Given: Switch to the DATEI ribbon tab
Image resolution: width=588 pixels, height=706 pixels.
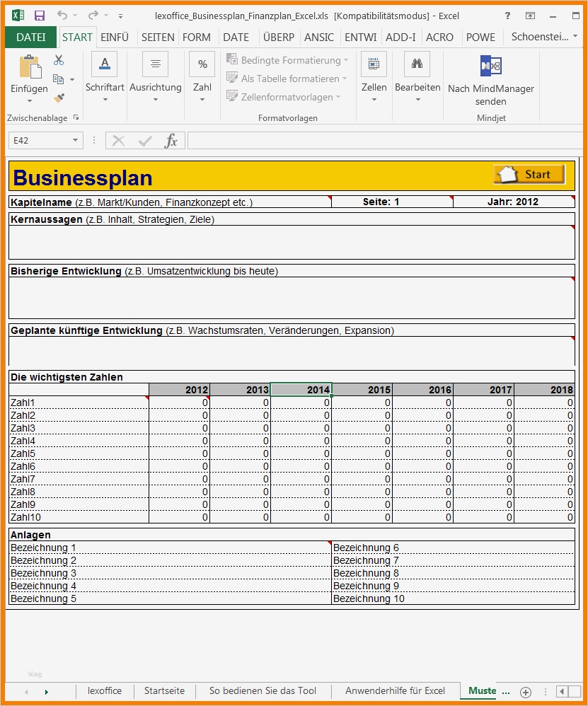Looking at the screenshot, I should [30, 37].
